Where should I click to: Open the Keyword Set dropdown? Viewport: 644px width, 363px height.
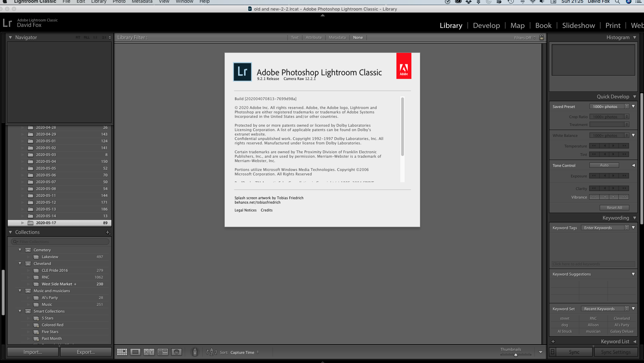605,309
